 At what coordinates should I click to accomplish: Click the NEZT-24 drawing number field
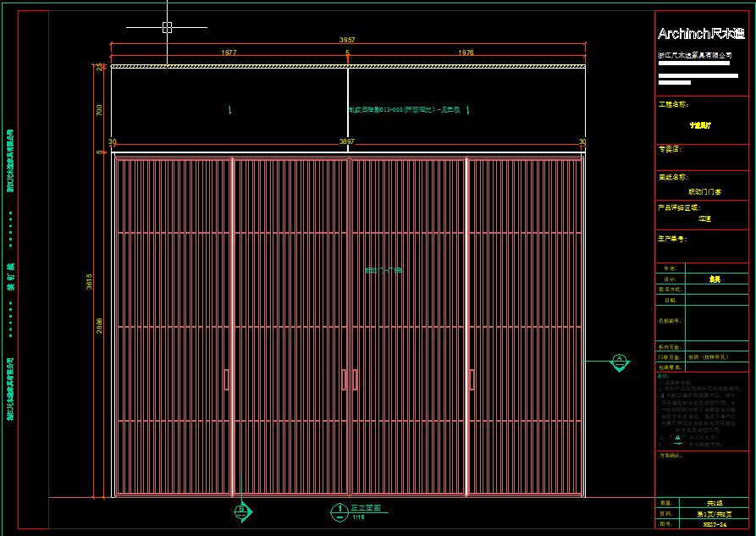pos(715,525)
